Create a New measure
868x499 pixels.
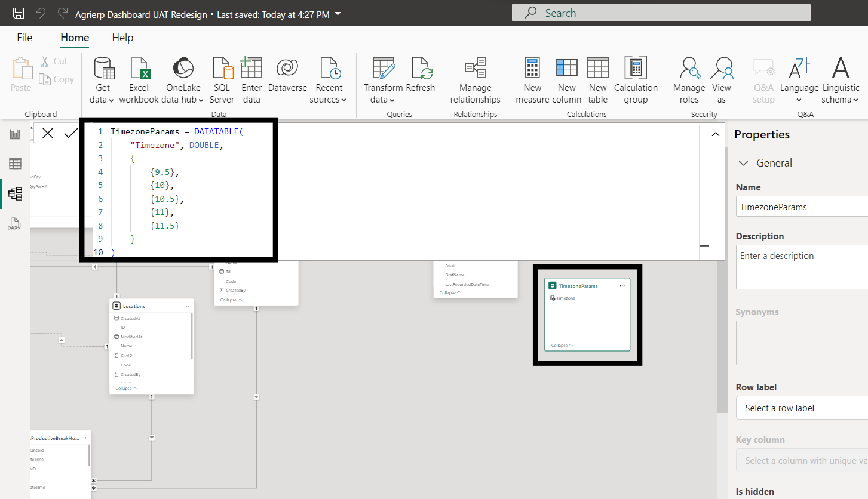click(532, 78)
